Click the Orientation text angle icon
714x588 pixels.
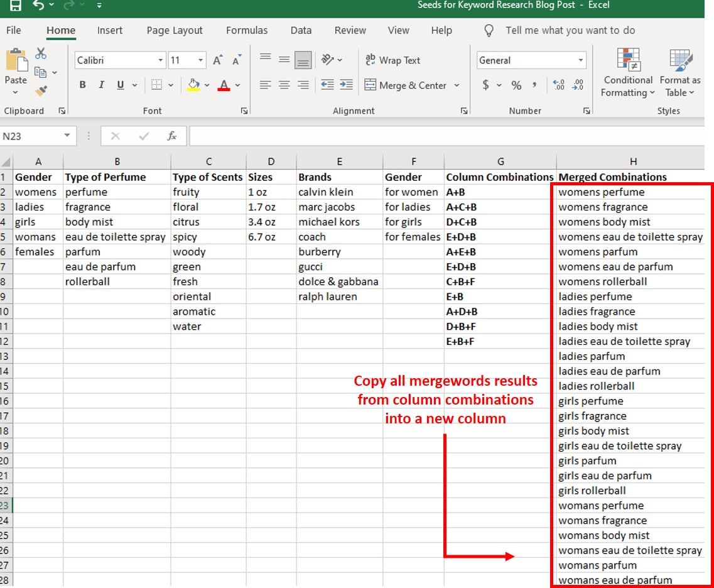pyautogui.click(x=327, y=59)
